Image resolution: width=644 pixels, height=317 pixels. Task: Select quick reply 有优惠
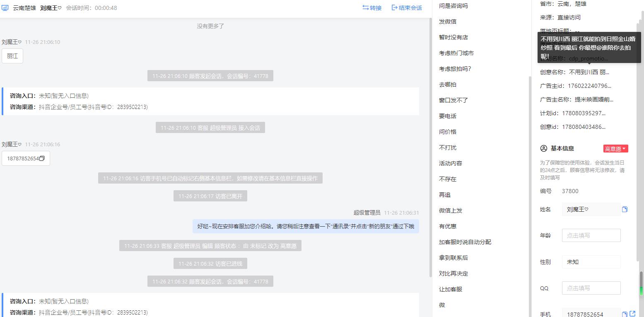click(x=448, y=226)
